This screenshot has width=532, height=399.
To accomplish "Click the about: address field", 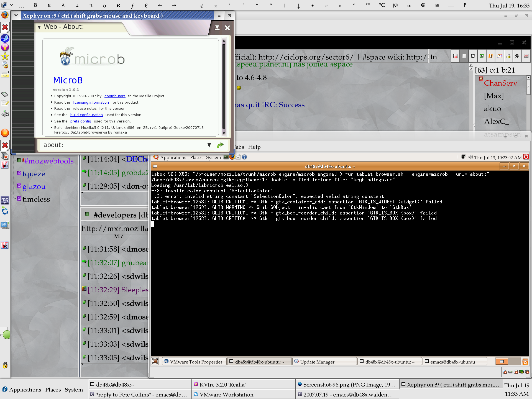I will (122, 145).
